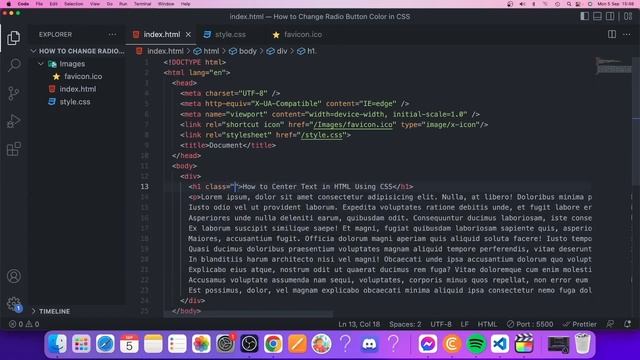
Task: Open h1 breadcrumb dropdown
Action: click(x=307, y=51)
